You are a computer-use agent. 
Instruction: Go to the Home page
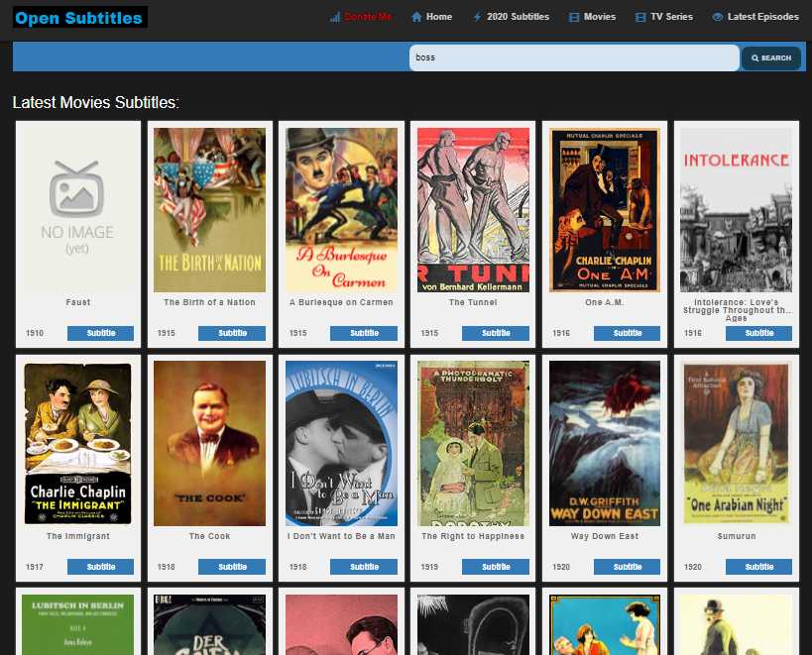point(439,17)
